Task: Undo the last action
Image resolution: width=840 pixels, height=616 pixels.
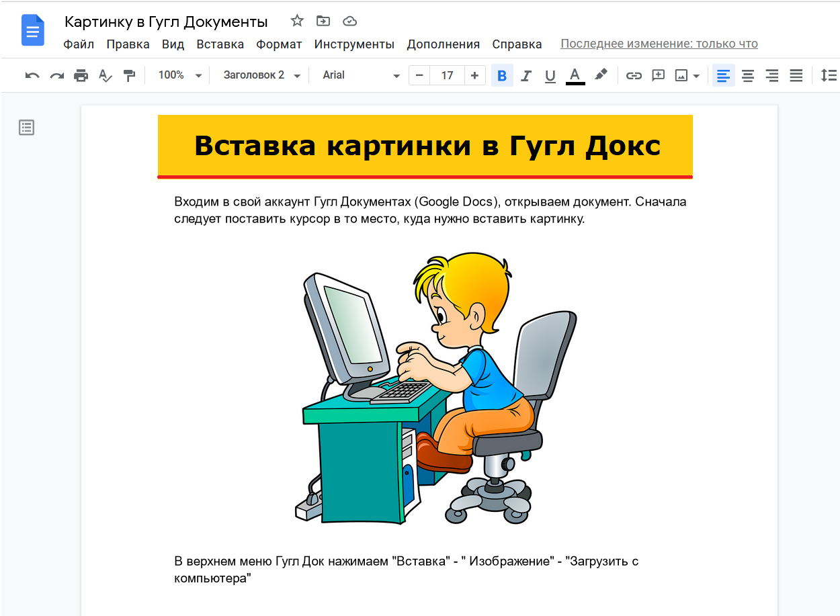Action: point(32,75)
